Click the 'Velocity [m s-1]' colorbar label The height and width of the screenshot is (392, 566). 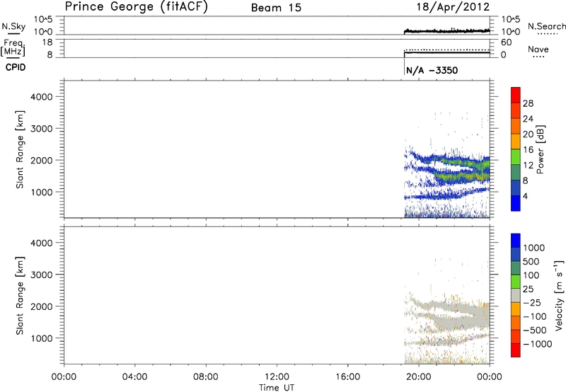coord(559,295)
